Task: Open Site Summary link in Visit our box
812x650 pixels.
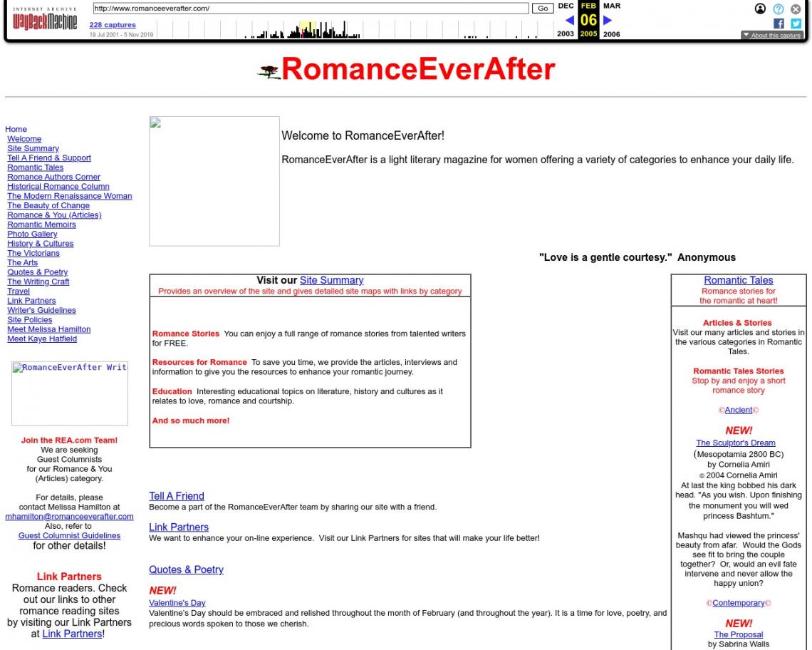Action: 331,280
